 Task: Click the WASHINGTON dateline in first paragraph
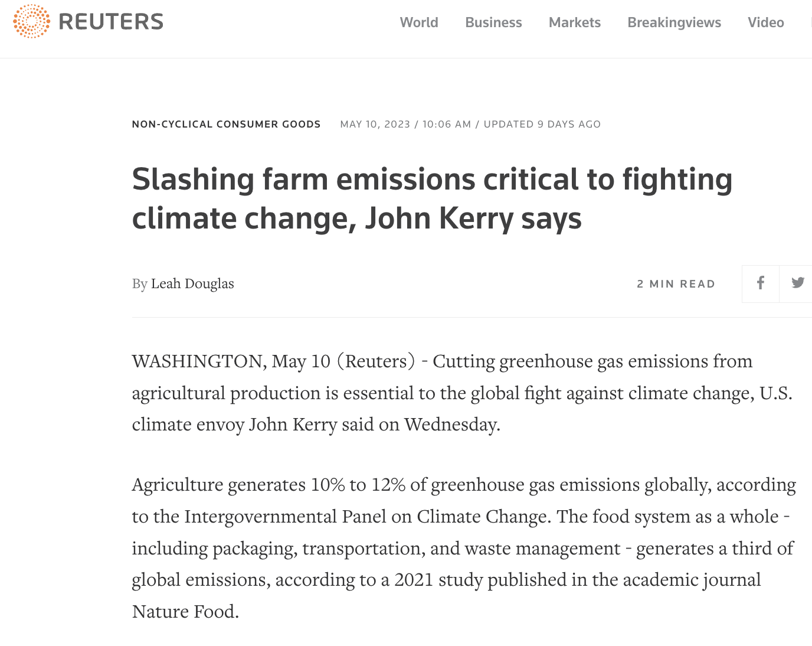coord(197,361)
